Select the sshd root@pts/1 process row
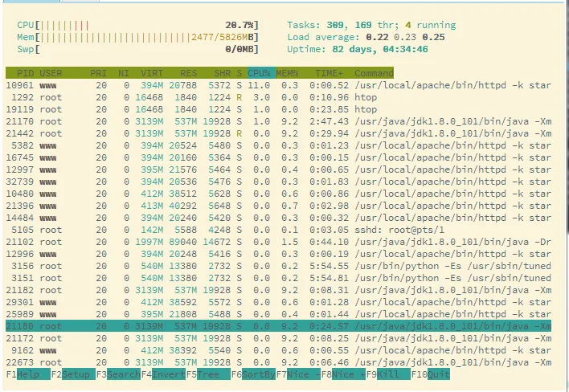This screenshot has width=569, height=392. click(x=278, y=230)
